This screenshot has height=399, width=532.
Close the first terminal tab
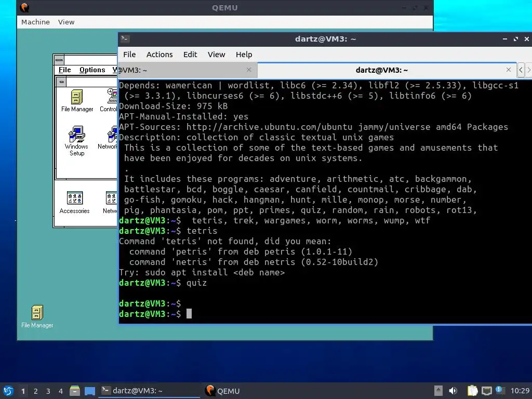point(249,70)
